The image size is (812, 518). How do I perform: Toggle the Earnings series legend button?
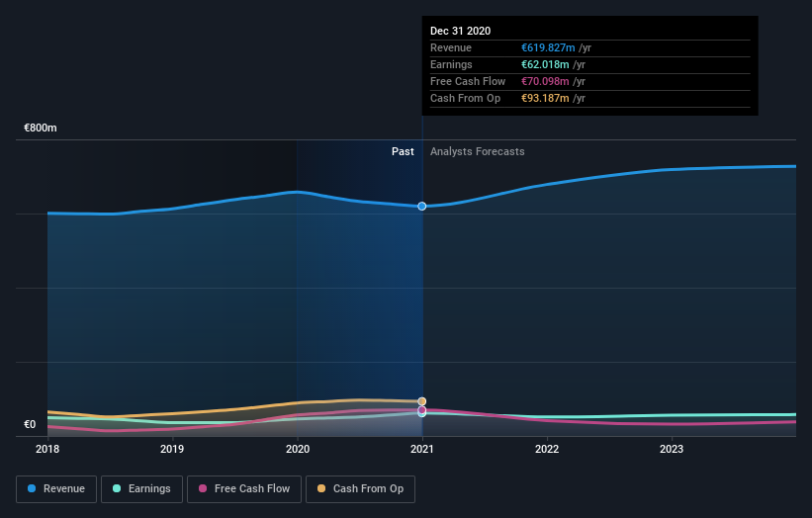point(141,489)
